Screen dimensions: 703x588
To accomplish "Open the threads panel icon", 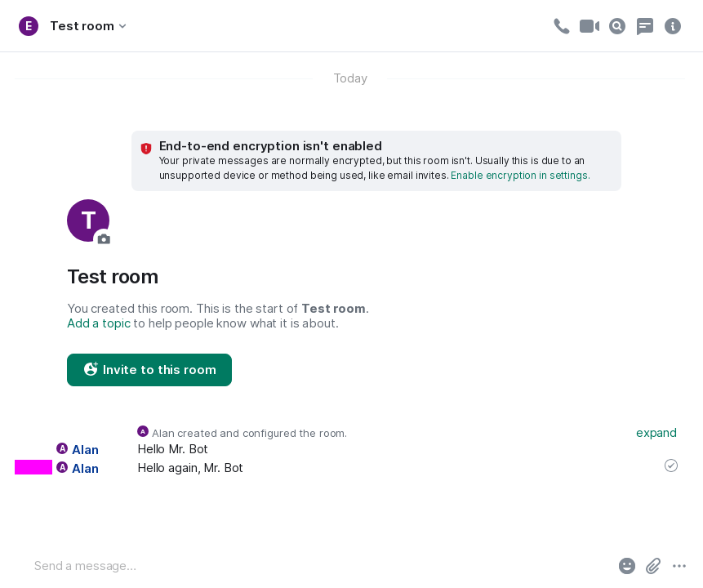I will click(x=645, y=26).
